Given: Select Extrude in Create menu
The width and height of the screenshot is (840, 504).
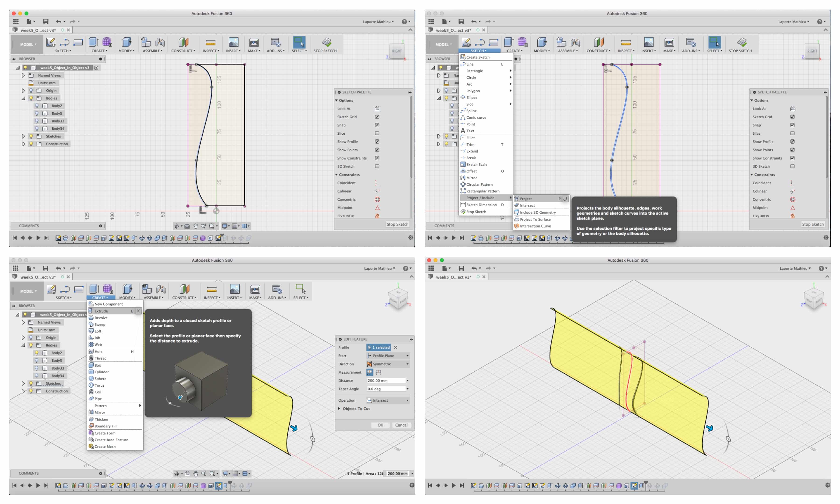Looking at the screenshot, I should [114, 311].
